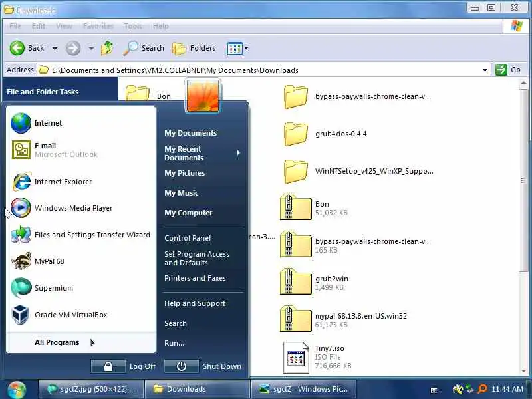
Task: Click the tray keyboard icon
Action: coord(434,390)
